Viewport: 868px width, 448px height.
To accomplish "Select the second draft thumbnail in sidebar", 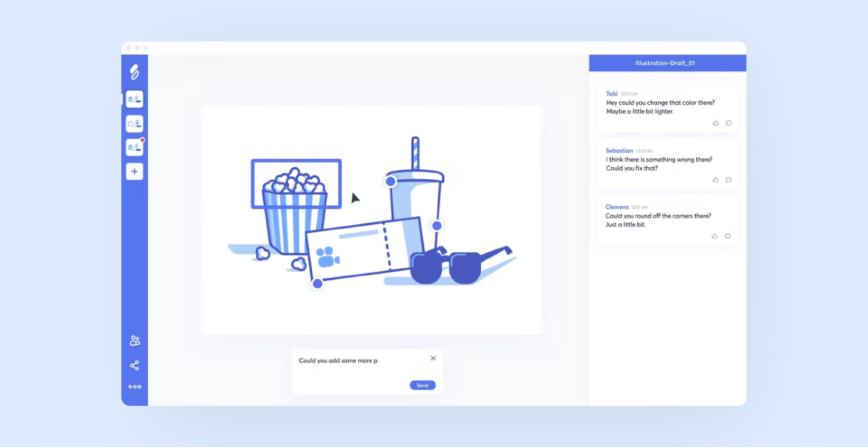I will [x=134, y=124].
